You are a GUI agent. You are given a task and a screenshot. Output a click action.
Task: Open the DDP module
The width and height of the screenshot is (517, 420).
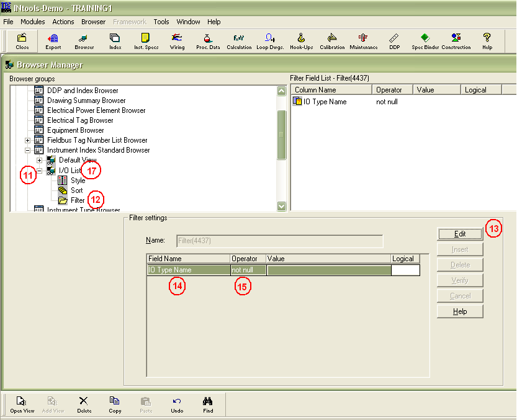393,40
